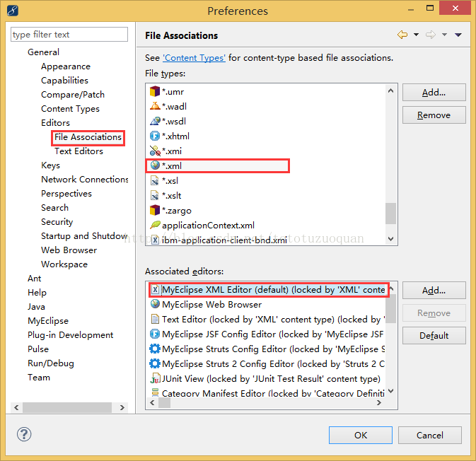The image size is (476, 461).
Task: Click the forward navigation arrow icon
Action: (x=431, y=35)
